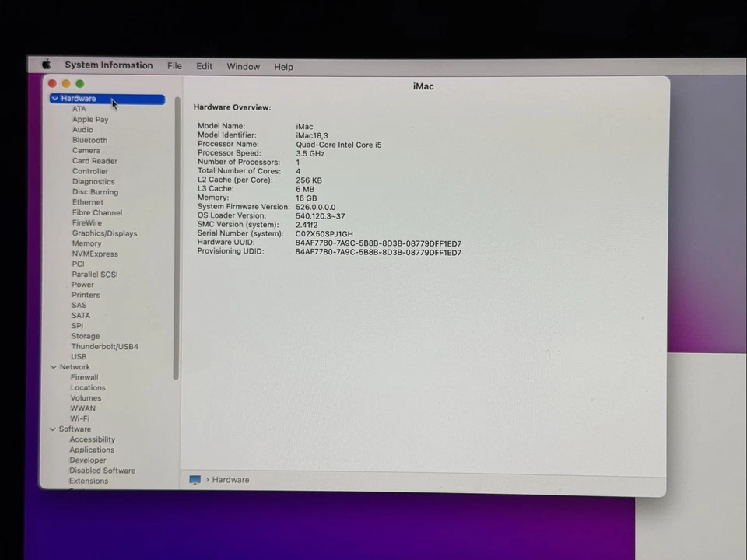Screen dimensions: 747x560
Task: Select Graphics/Displays in the sidebar
Action: [104, 233]
